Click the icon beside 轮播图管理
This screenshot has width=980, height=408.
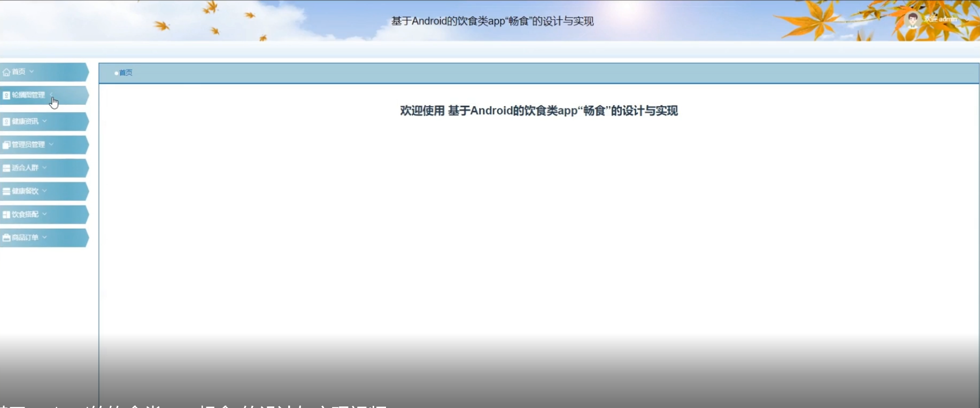point(6,95)
